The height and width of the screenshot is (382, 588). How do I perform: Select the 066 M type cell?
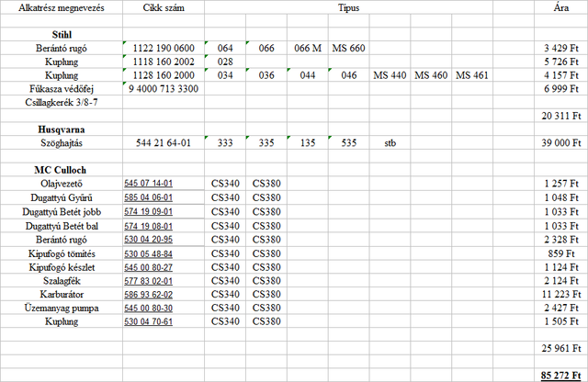click(x=308, y=49)
